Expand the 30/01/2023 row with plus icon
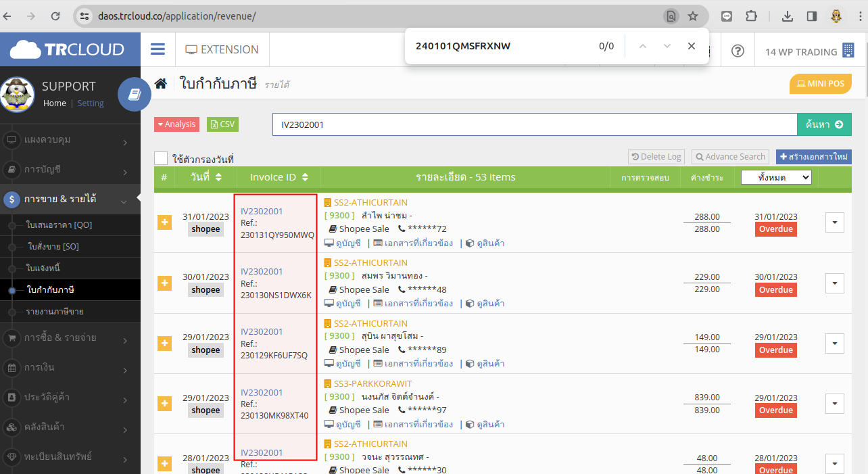Image resolution: width=868 pixels, height=474 pixels. tap(164, 283)
